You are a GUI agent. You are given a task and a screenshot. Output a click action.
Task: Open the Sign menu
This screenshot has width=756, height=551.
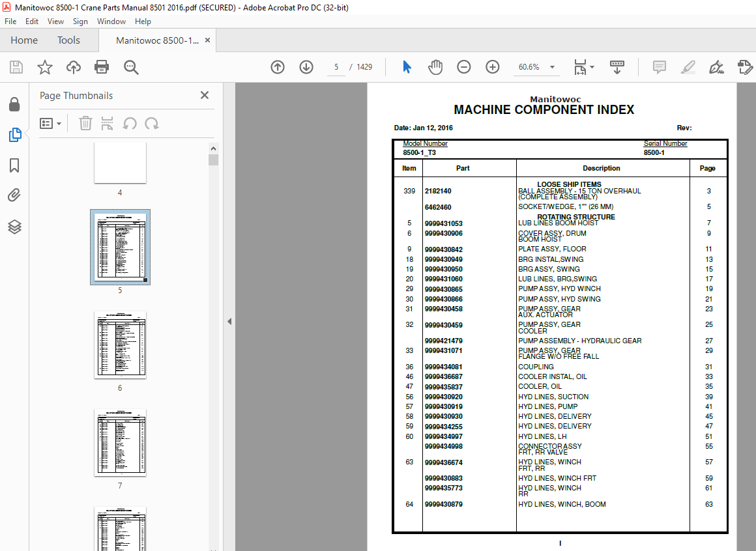coord(80,21)
